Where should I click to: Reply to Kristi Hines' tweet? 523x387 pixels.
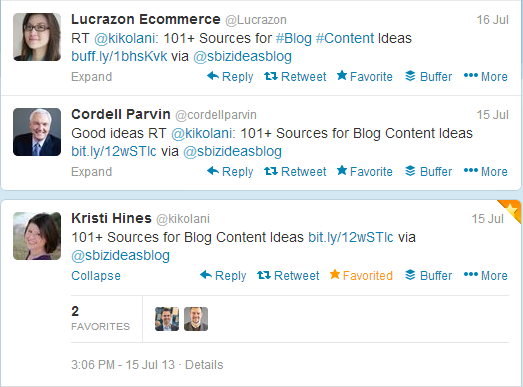tap(223, 276)
